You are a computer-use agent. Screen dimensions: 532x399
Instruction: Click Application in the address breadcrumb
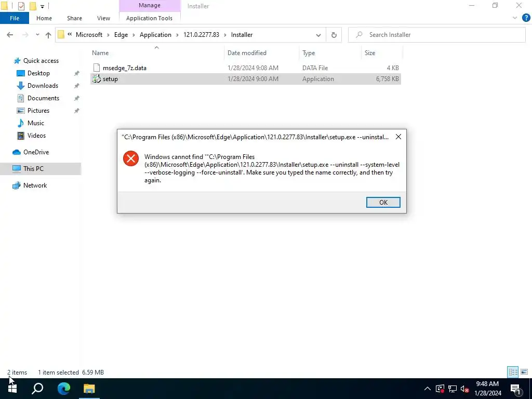pos(155,35)
